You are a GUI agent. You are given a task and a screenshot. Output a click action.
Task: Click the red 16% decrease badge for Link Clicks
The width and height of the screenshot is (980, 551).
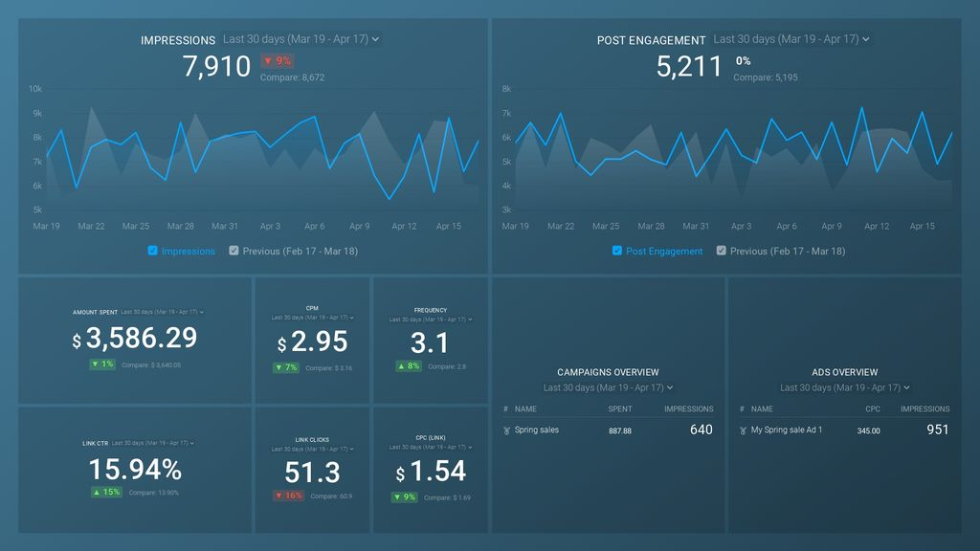coord(289,496)
